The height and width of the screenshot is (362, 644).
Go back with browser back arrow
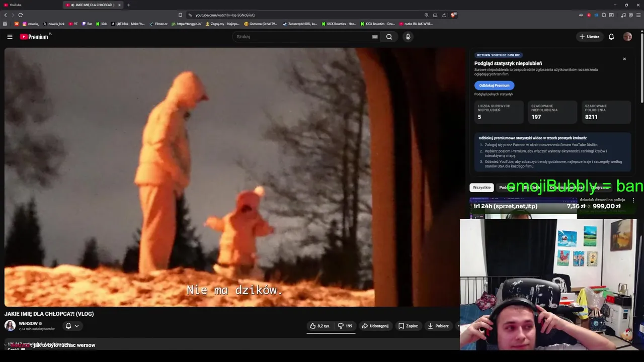pyautogui.click(x=6, y=15)
